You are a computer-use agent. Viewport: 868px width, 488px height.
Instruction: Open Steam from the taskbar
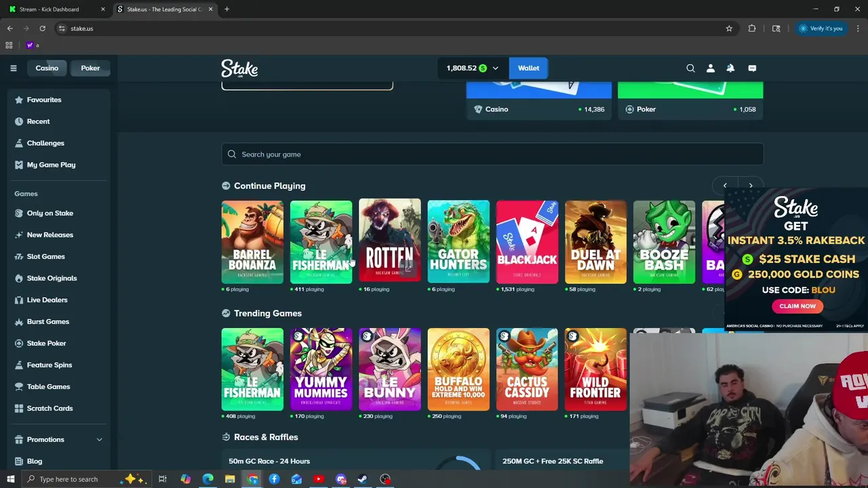[363, 479]
